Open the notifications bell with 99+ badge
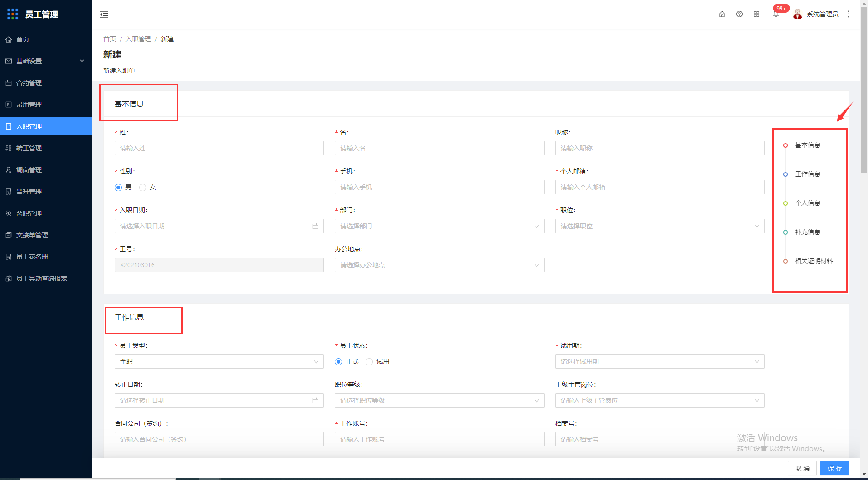Viewport: 868px width, 480px height. [776, 14]
